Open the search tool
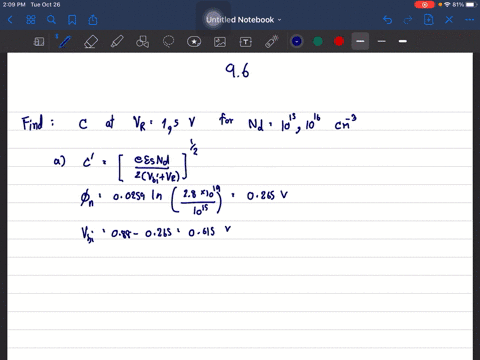The image size is (480, 360). (51, 20)
